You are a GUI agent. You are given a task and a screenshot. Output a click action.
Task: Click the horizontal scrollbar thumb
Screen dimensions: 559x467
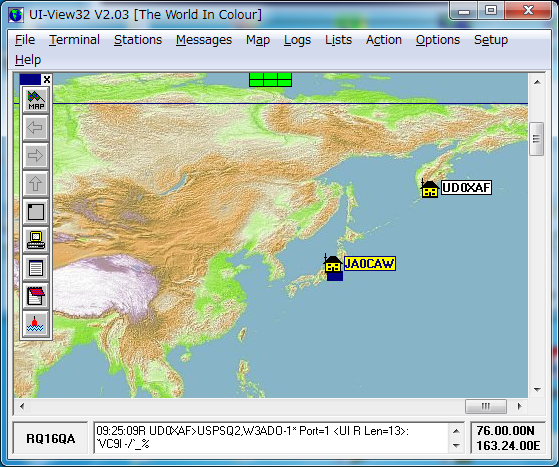click(x=486, y=406)
